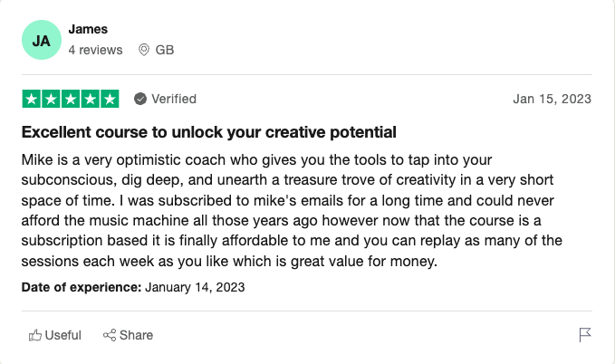Click the January 14, 2023 experience date
This screenshot has height=364, width=615.
pos(195,287)
